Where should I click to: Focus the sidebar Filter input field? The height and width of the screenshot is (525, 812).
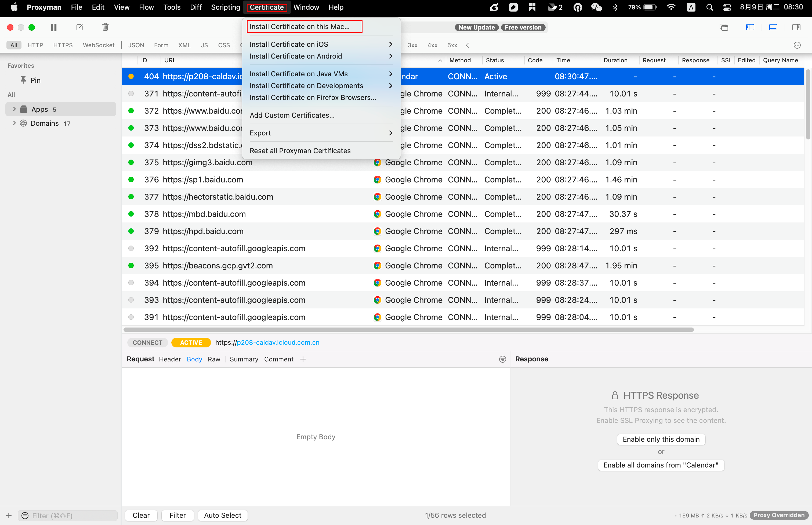point(67,515)
